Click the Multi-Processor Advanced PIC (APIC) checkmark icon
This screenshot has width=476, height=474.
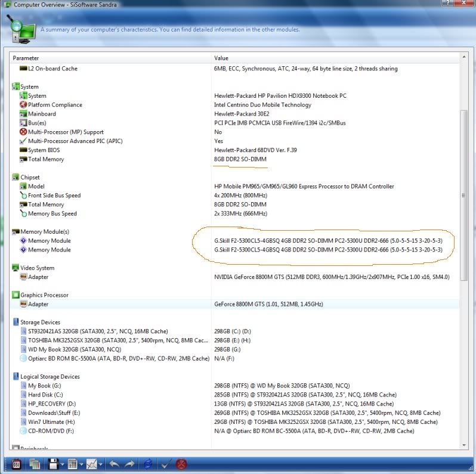23,141
